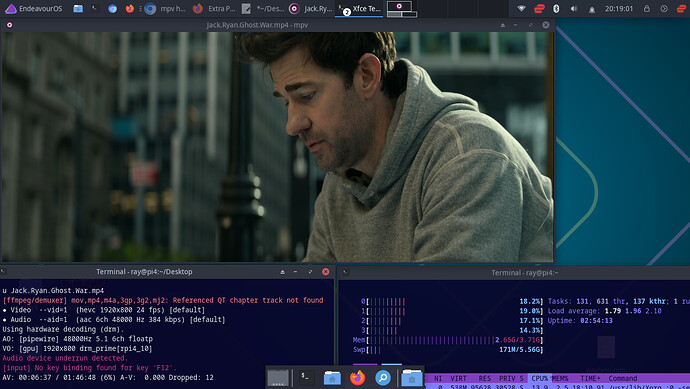The image size is (690, 389).
Task: Open the Wi-Fi network tray icon
Action: [x=521, y=8]
